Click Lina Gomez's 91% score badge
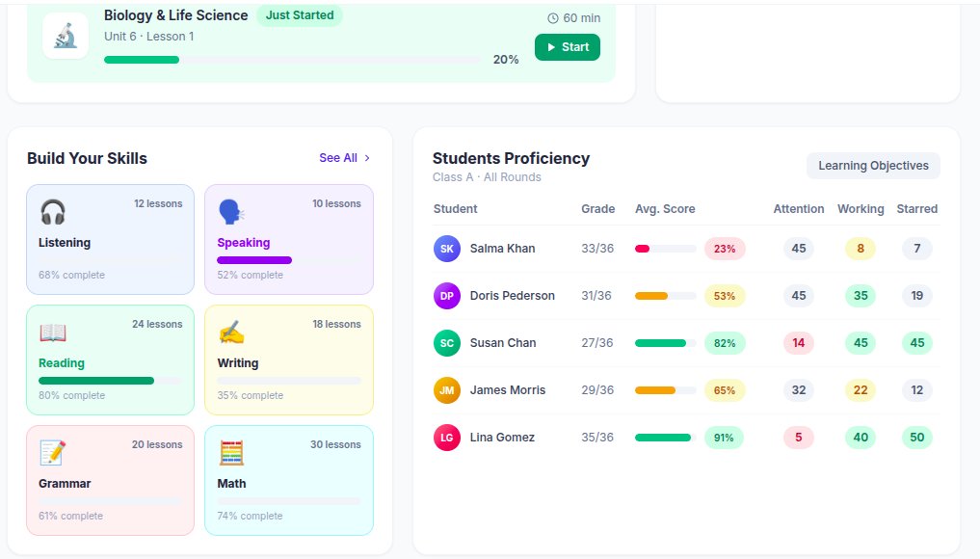The image size is (980, 559). (x=724, y=437)
